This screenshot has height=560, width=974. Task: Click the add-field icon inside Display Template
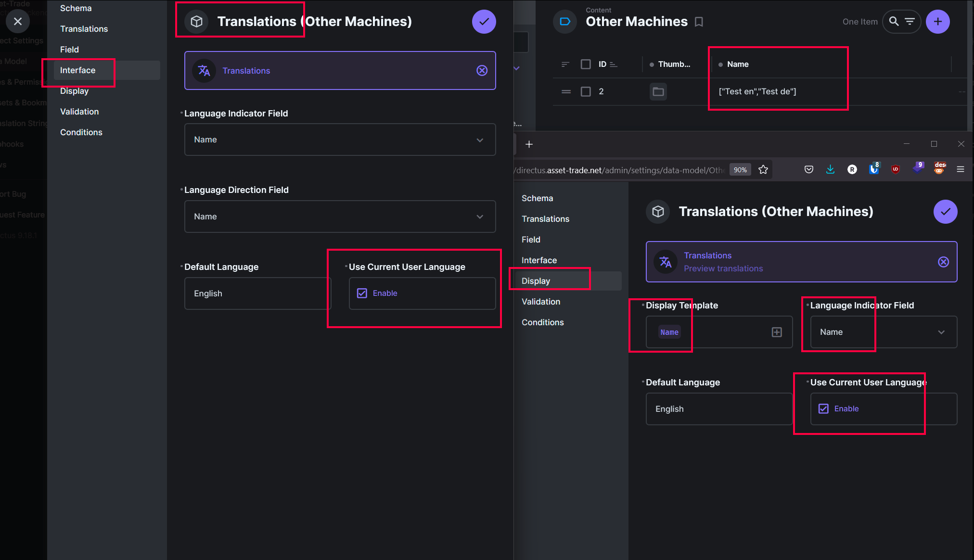[776, 332]
